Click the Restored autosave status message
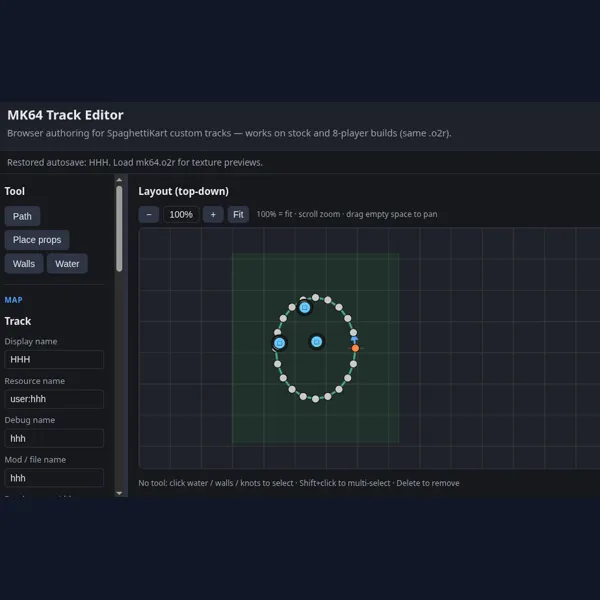600x600 pixels. [135, 163]
